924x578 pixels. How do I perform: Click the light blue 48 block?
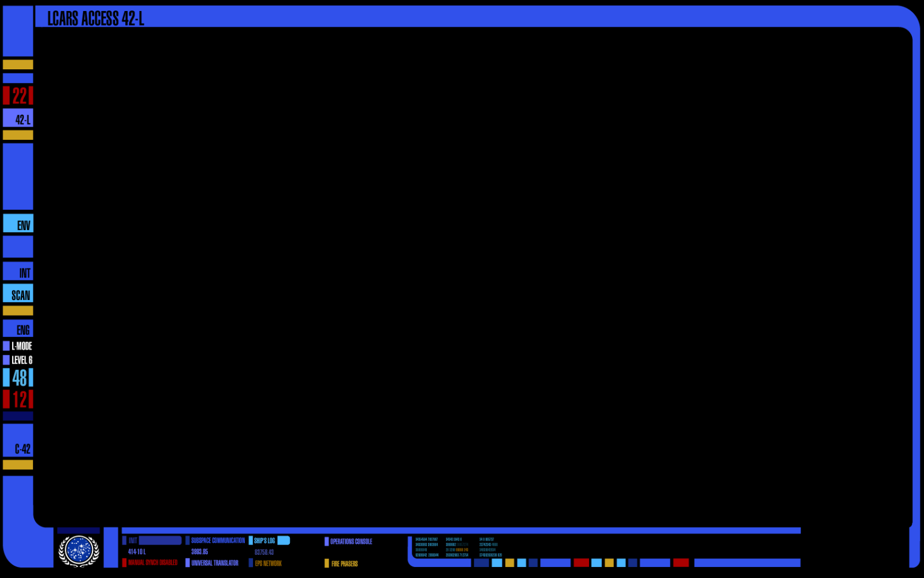click(18, 377)
